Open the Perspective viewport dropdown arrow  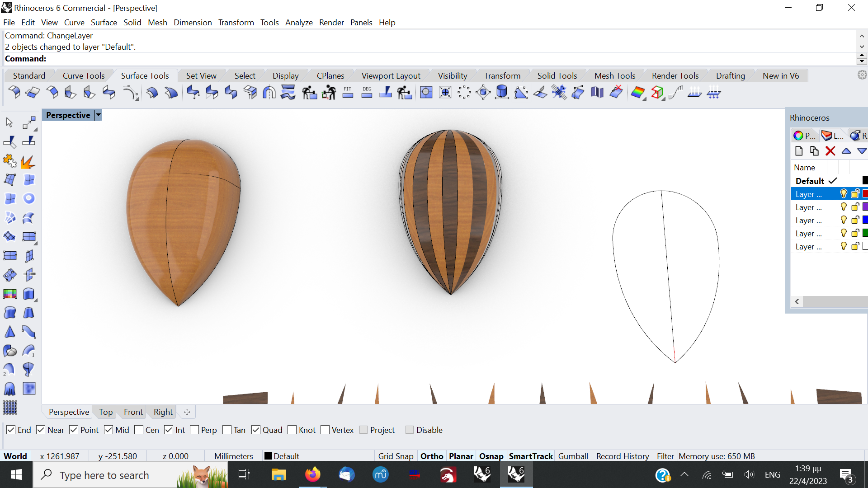98,115
